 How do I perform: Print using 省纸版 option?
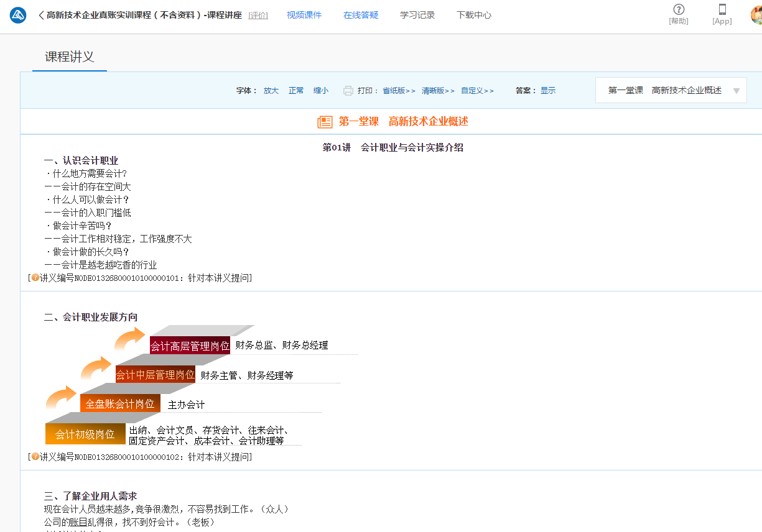(399, 91)
